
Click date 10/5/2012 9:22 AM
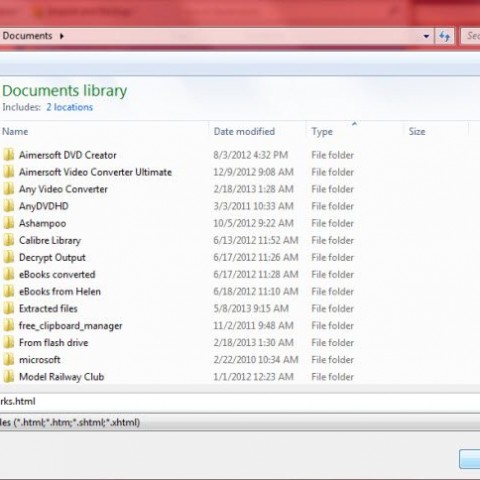coord(253,223)
